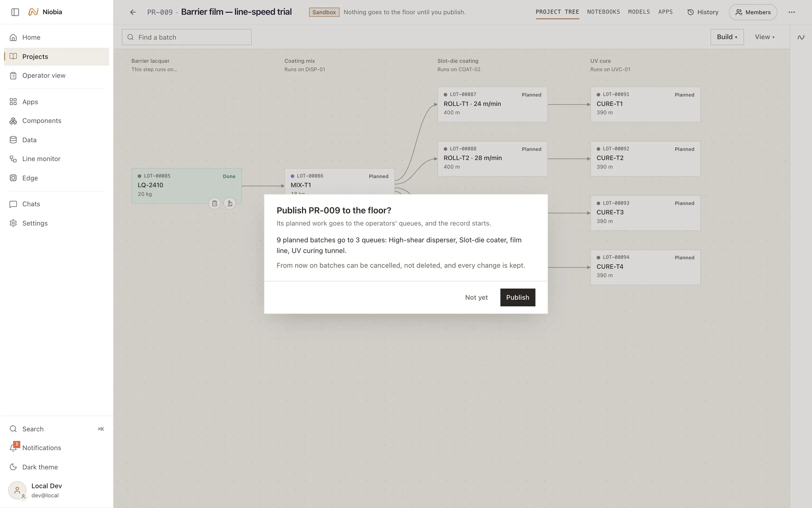Click the Sandbox badge

[324, 12]
